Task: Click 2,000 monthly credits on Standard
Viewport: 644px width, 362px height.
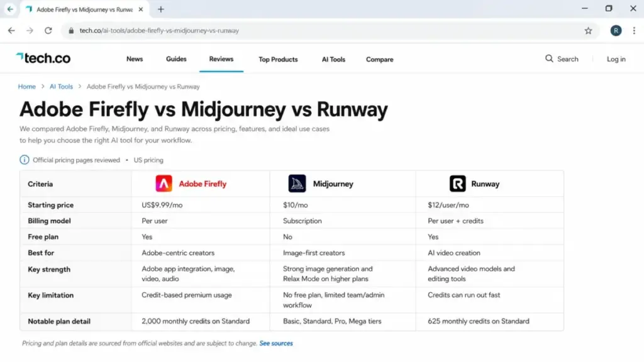Action: pyautogui.click(x=196, y=321)
